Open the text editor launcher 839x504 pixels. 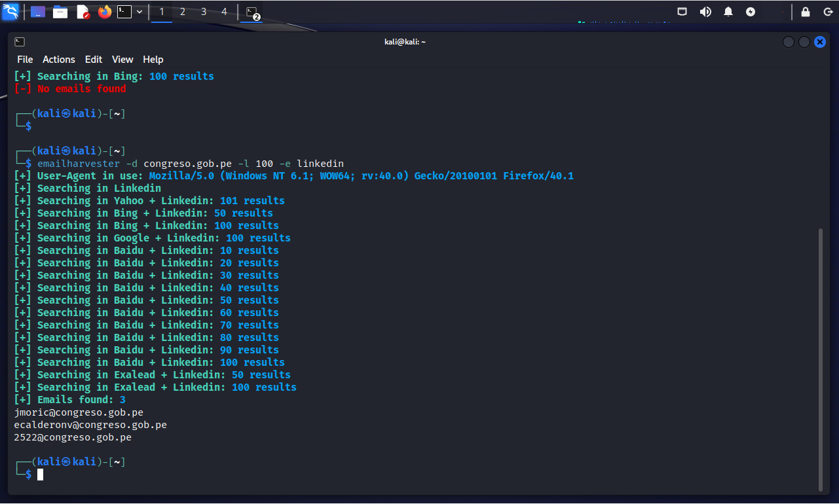pyautogui.click(x=83, y=12)
